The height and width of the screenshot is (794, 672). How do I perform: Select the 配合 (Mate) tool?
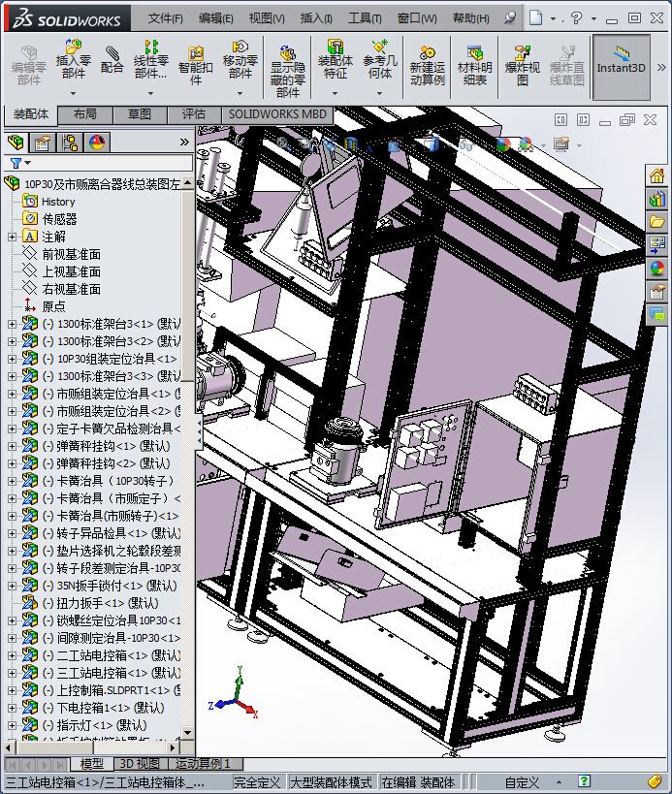(x=112, y=59)
